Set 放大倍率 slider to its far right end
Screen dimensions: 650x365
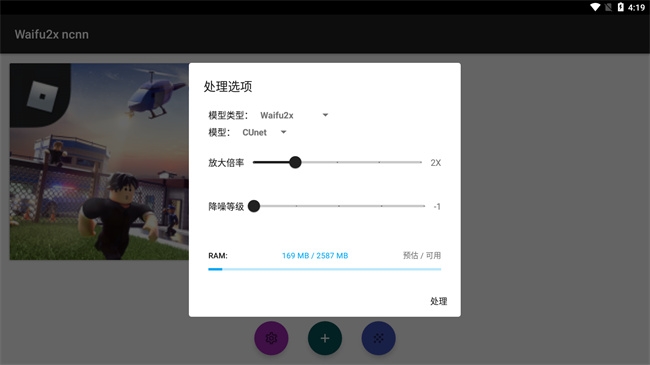tap(421, 162)
